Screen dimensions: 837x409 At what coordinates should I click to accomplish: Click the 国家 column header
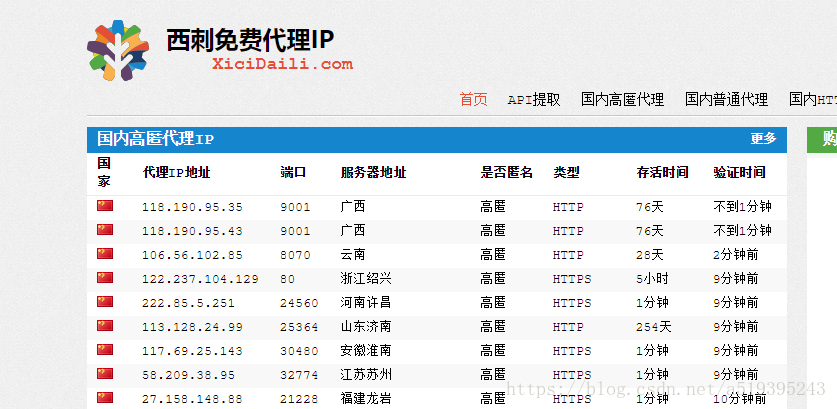104,172
